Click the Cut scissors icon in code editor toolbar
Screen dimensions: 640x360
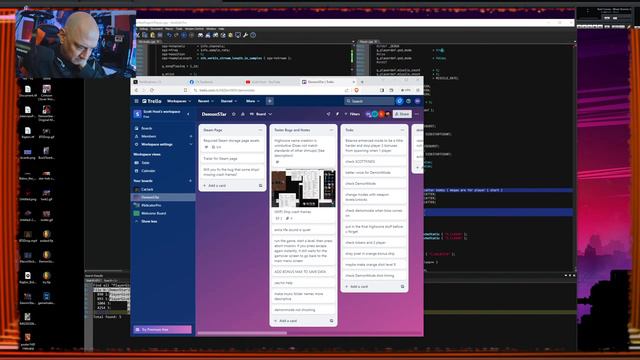point(138,35)
